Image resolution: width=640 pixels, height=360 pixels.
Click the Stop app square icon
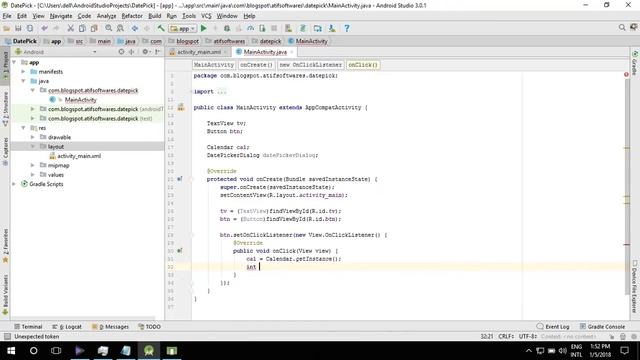click(274, 28)
